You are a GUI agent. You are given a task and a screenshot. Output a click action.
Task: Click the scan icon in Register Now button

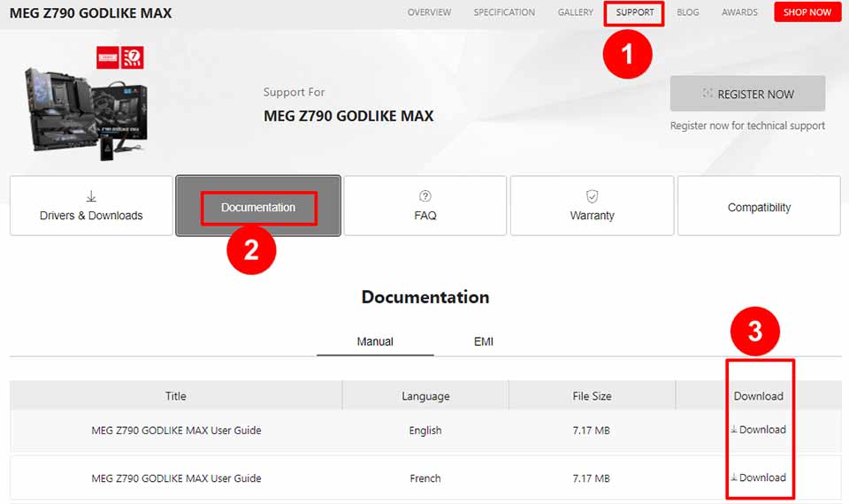point(707,94)
